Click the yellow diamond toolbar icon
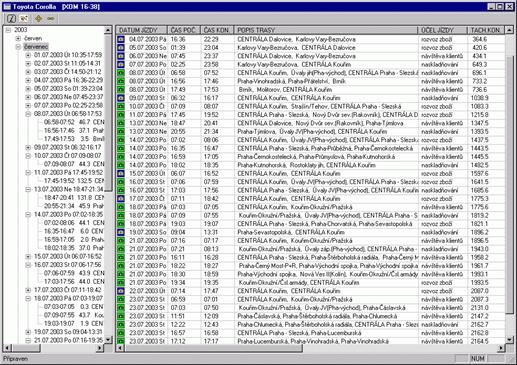This screenshot has width=517, height=365. click(38, 18)
